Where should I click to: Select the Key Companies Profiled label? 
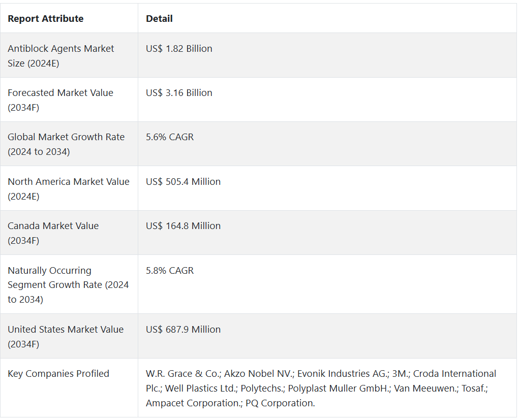click(x=58, y=374)
